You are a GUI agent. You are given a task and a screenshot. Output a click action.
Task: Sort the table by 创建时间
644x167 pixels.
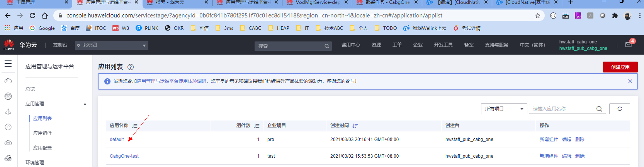pos(355,126)
